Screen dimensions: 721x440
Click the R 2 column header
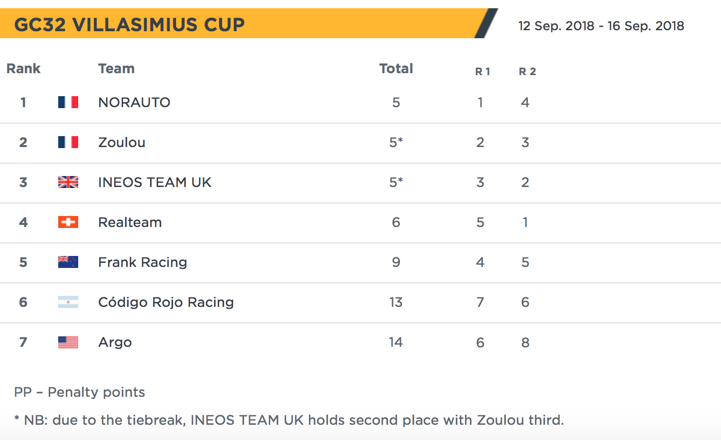pos(527,71)
